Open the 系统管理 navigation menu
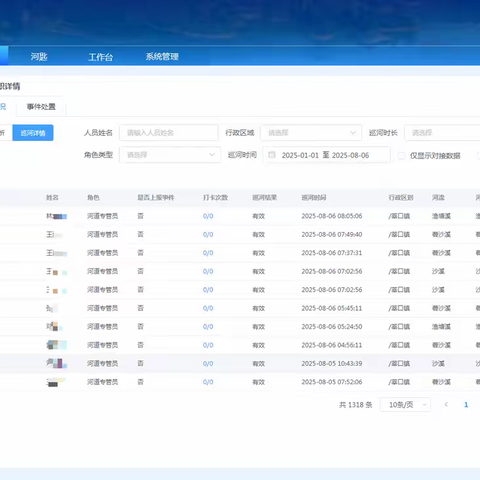Screen dimensions: 480x480 (x=162, y=57)
